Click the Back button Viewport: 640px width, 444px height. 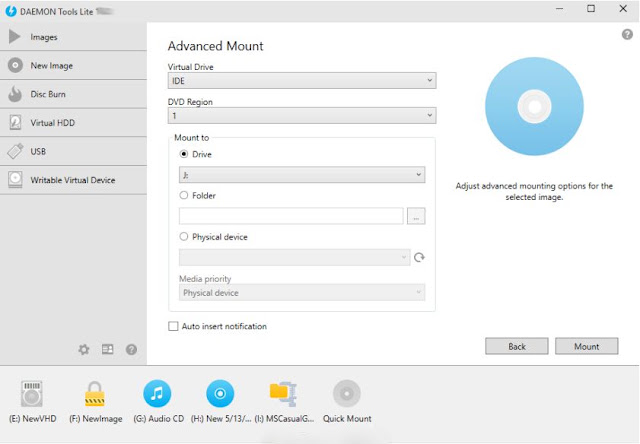tap(517, 346)
